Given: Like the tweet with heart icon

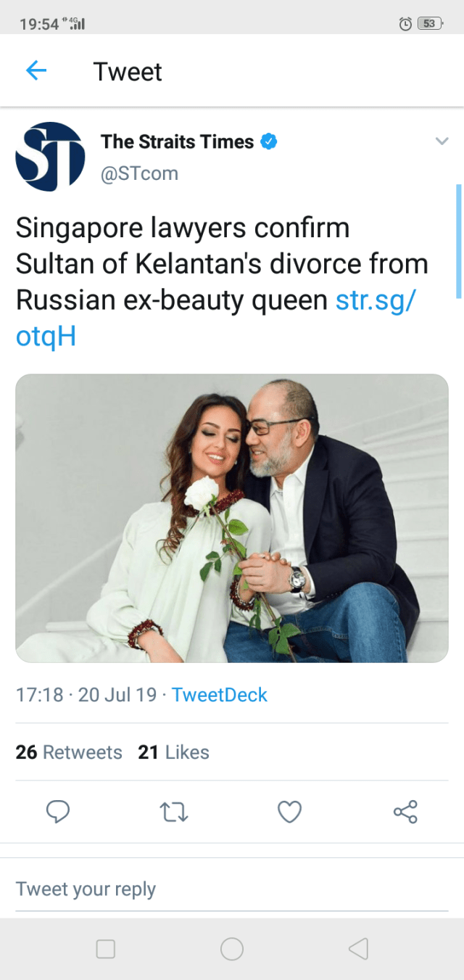Looking at the screenshot, I should tap(289, 812).
